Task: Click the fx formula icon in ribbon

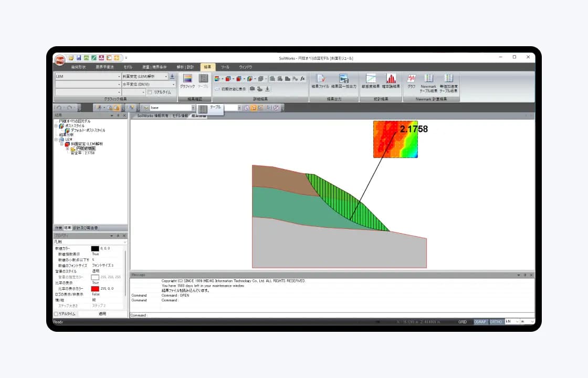Action: click(x=302, y=79)
